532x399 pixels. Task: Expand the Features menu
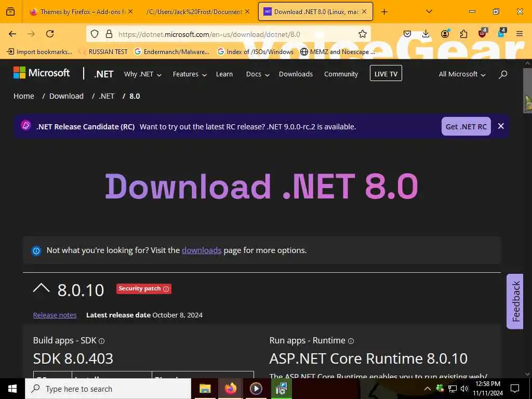coord(190,74)
